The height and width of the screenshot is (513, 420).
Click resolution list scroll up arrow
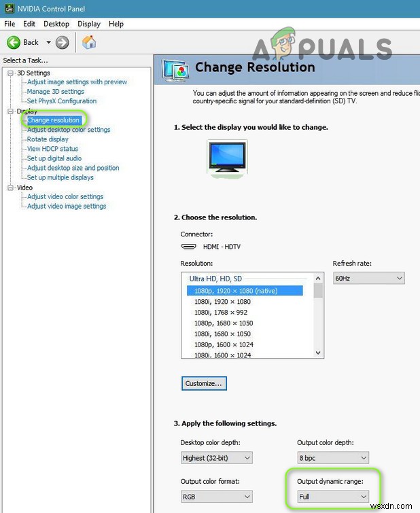pyautogui.click(x=318, y=279)
